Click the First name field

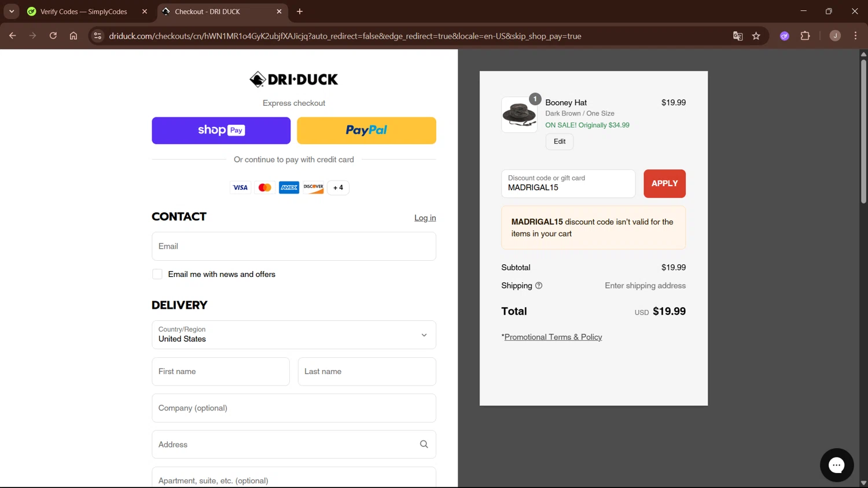[220, 372]
